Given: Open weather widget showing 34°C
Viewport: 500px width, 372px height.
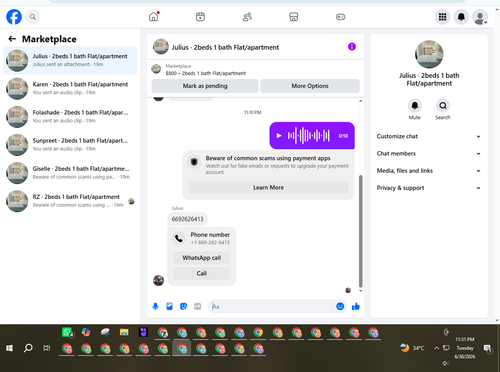Looking at the screenshot, I should (412, 348).
